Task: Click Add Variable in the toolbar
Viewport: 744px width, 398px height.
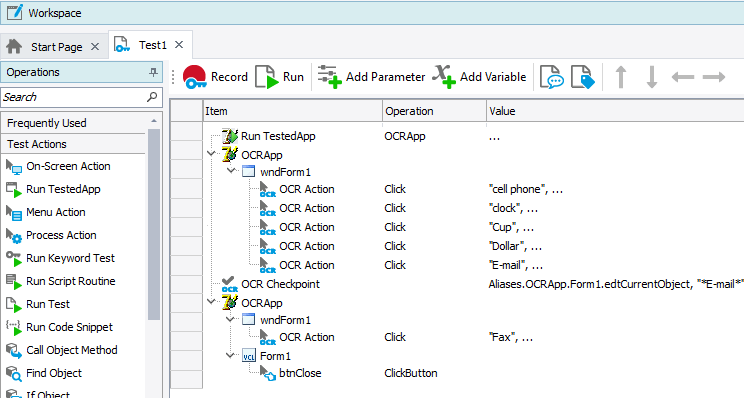Action: coord(479,77)
